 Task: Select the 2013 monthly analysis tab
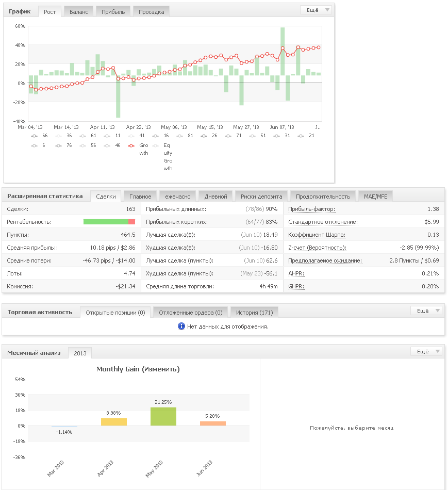coord(80,353)
